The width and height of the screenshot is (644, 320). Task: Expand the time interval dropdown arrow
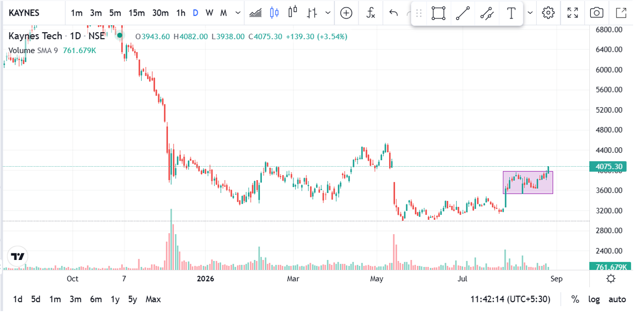pyautogui.click(x=238, y=13)
